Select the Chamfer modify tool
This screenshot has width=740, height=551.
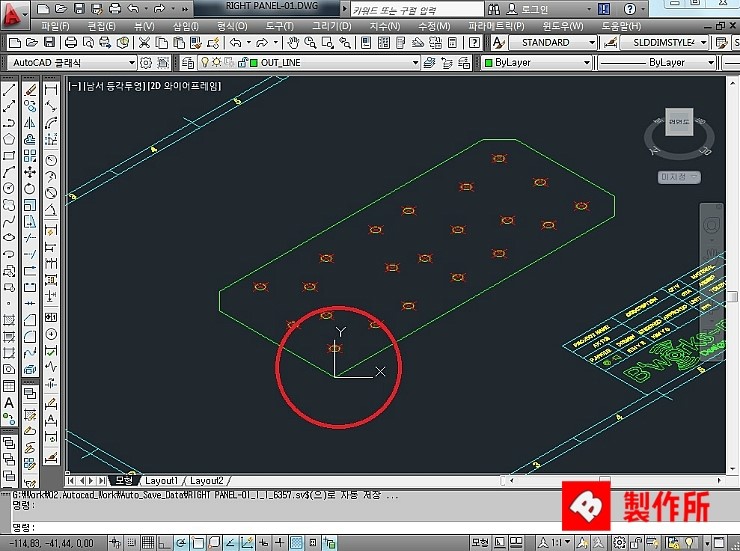tap(30, 320)
